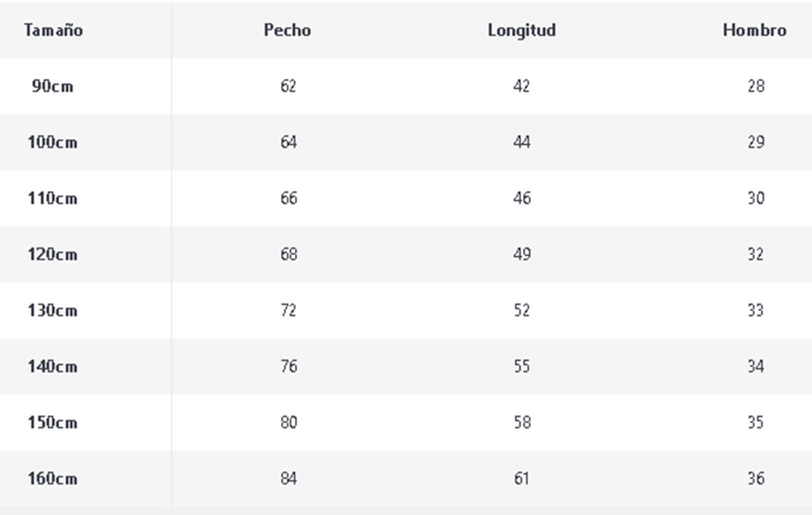Click the Pecho column header
Image resolution: width=812 pixels, height=515 pixels.
click(287, 30)
